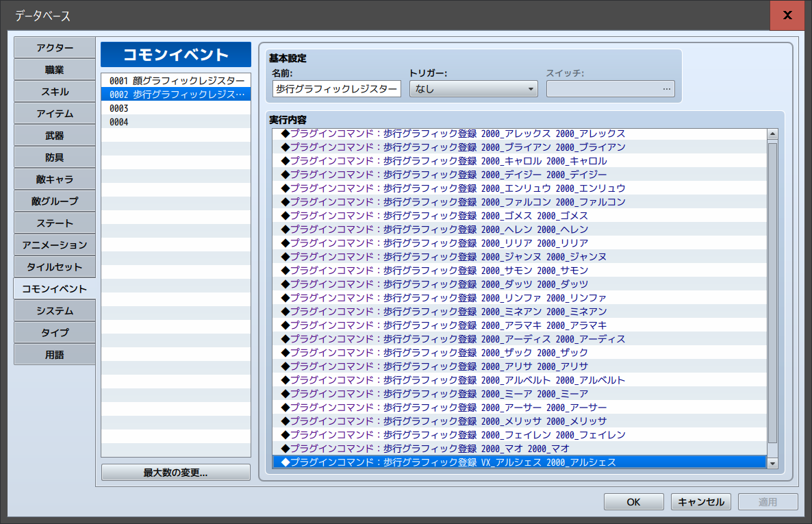Click the scrollbar down arrow in 実行内容
The width and height of the screenshot is (812, 524).
(773, 463)
